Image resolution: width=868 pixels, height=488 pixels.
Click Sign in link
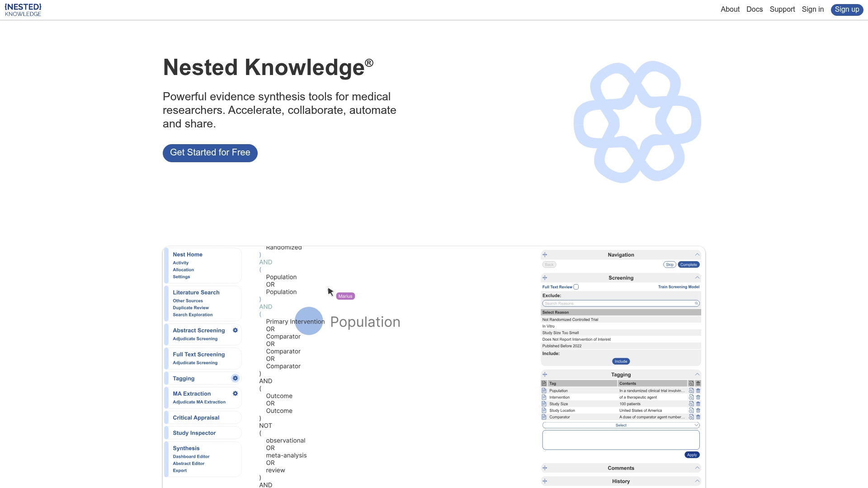(x=813, y=9)
